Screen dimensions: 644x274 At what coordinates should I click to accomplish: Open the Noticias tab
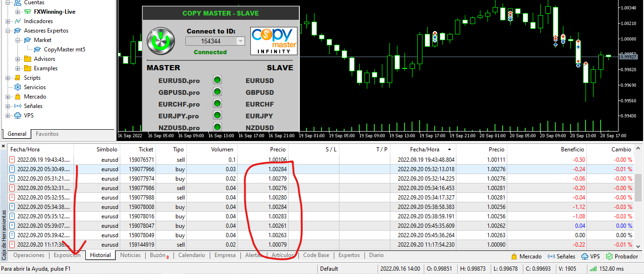(x=130, y=255)
